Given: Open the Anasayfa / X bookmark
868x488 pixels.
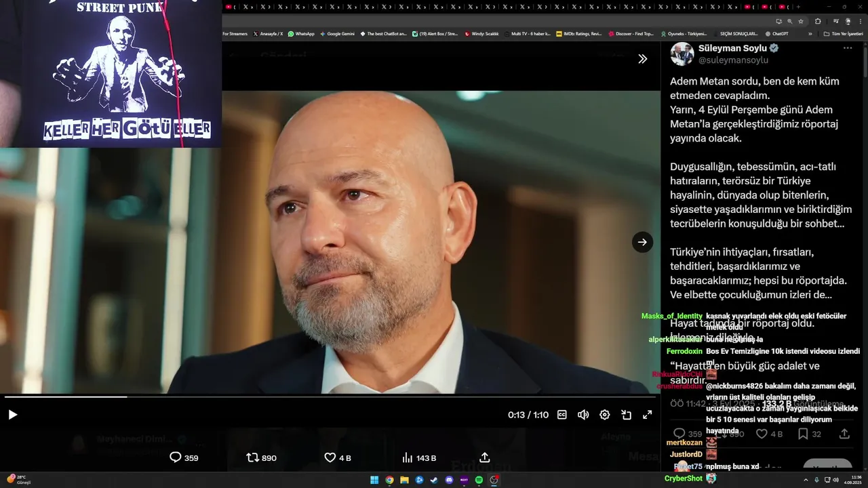Looking at the screenshot, I should 268,33.
